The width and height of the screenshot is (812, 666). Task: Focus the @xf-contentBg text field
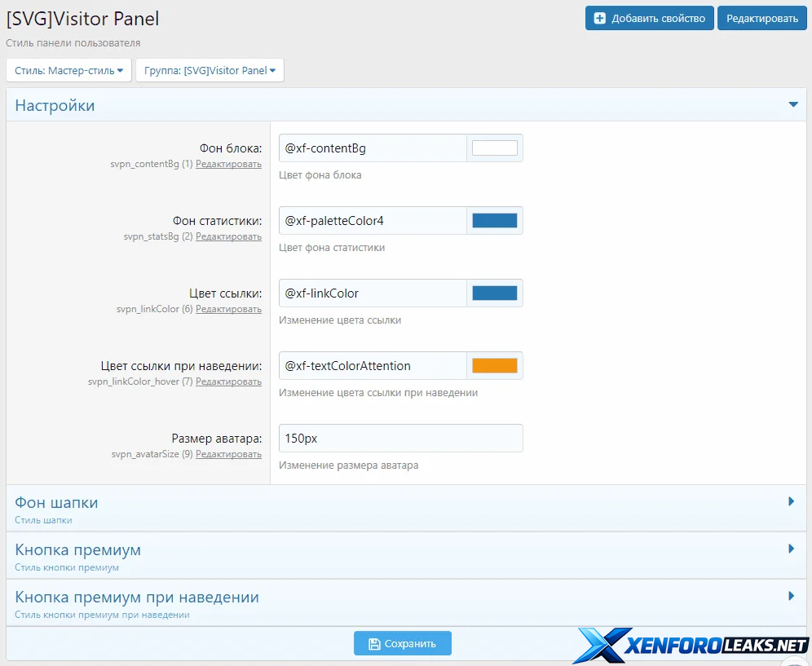click(x=373, y=148)
